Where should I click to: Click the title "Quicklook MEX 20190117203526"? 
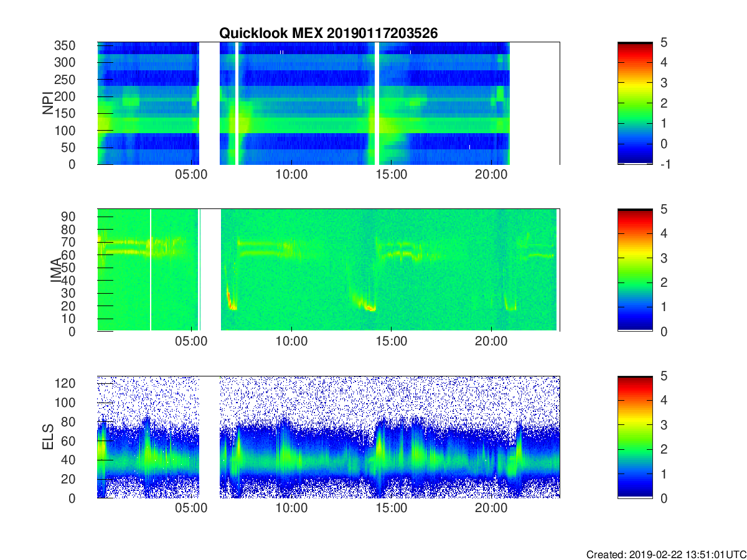coord(329,34)
